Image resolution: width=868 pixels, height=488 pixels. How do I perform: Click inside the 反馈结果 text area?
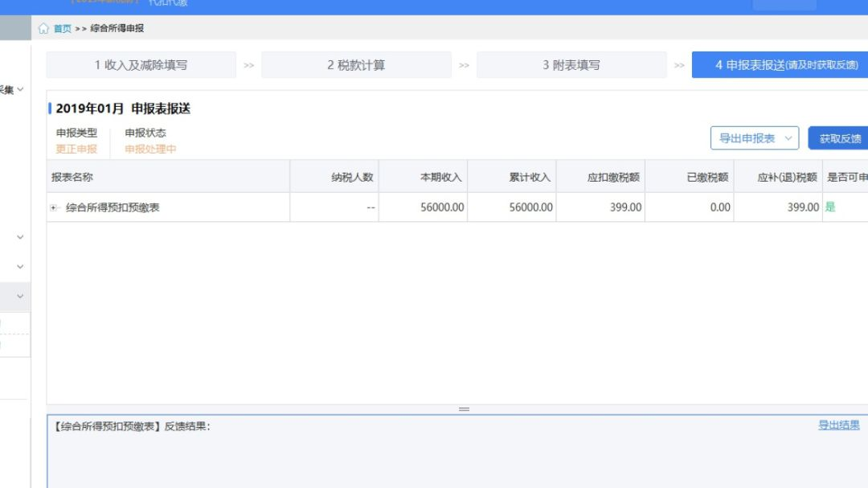tap(450, 458)
